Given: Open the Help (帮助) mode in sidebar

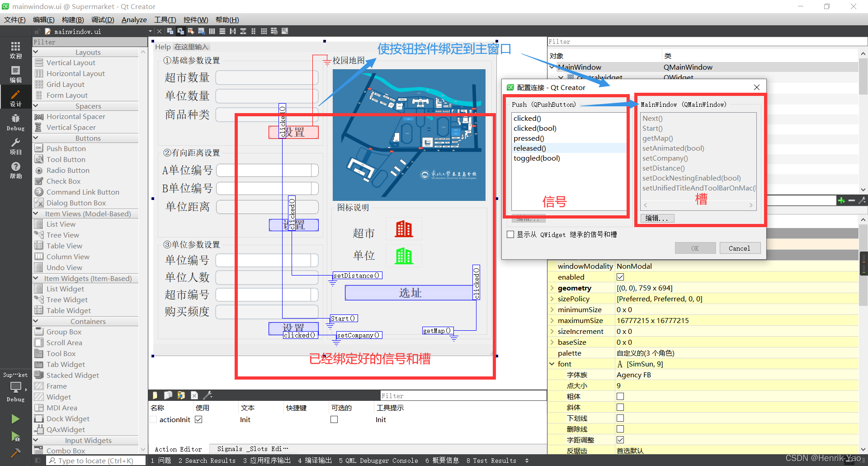Looking at the screenshot, I should (x=15, y=170).
